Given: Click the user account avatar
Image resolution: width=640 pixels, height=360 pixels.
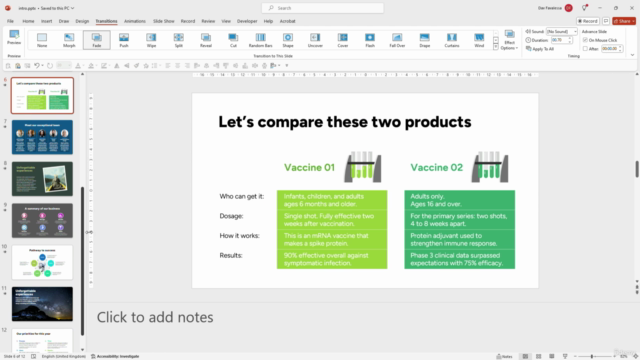Looking at the screenshot, I should [568, 8].
